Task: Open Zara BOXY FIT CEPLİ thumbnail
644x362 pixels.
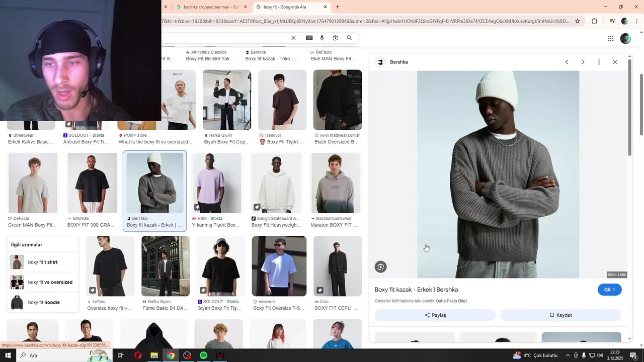Action: point(338,266)
